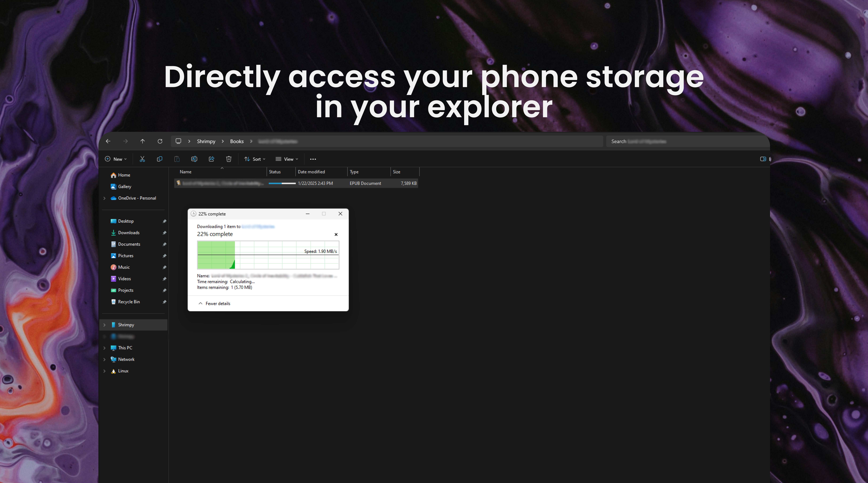This screenshot has height=483, width=868.
Task: Open This PC in the sidebar
Action: click(125, 348)
